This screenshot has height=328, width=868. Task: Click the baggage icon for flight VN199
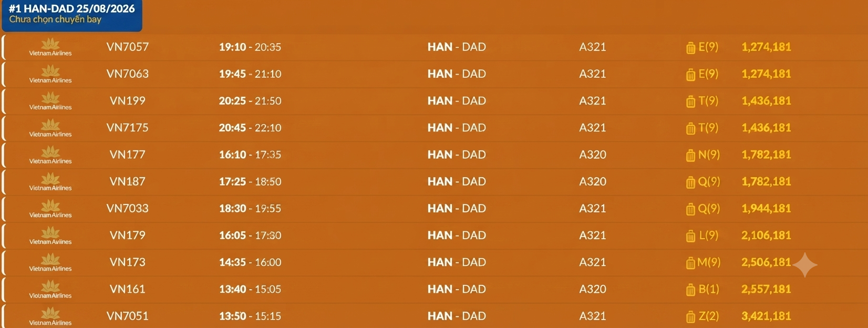click(x=690, y=101)
